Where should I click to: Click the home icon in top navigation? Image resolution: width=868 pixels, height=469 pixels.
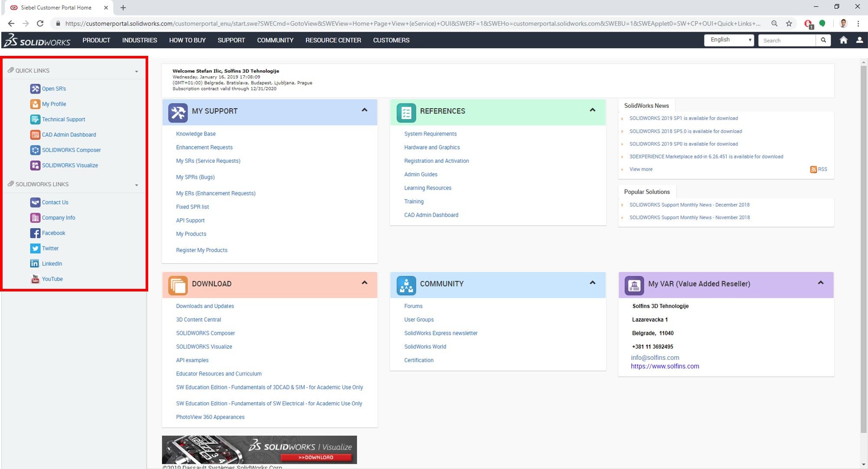coord(843,40)
